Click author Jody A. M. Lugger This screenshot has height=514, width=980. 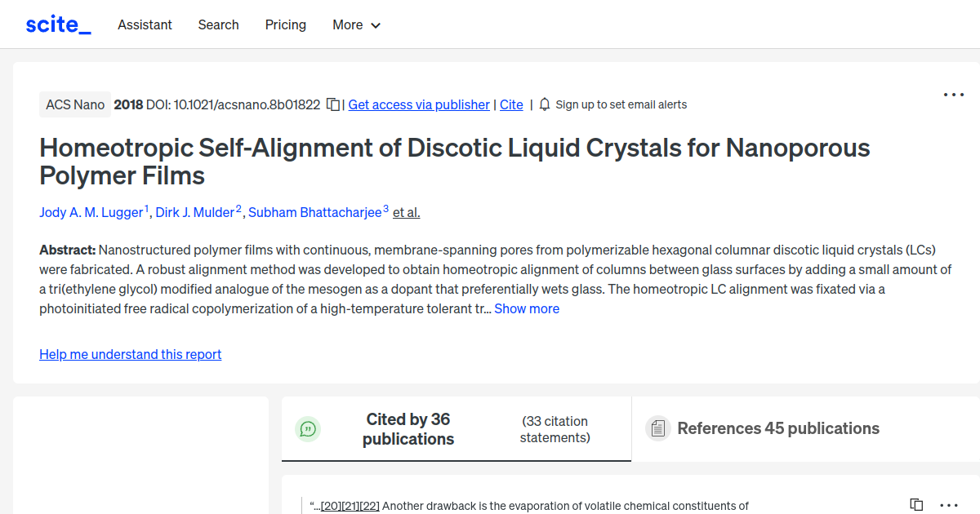click(x=91, y=212)
